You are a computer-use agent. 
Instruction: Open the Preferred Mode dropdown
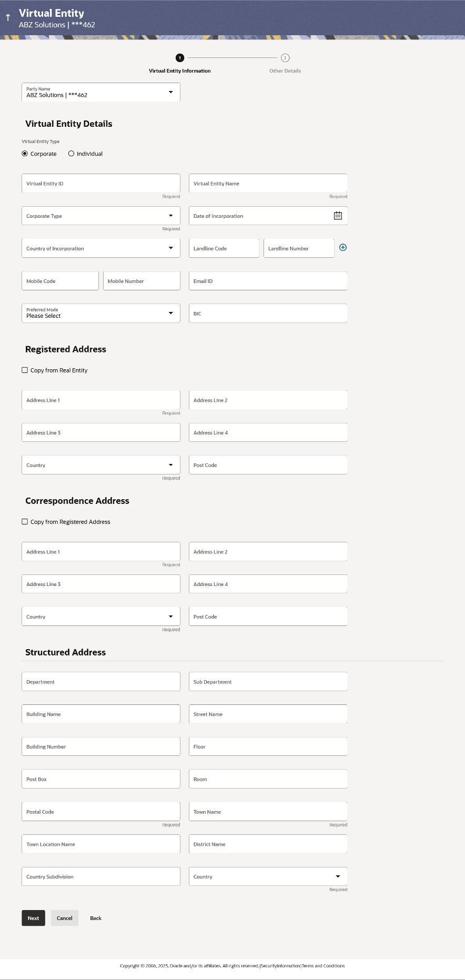click(170, 313)
